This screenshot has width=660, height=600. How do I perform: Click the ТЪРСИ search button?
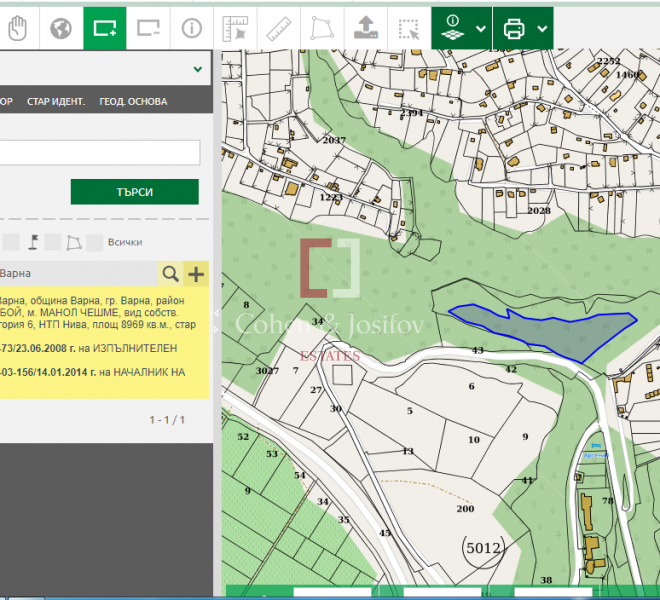135,192
